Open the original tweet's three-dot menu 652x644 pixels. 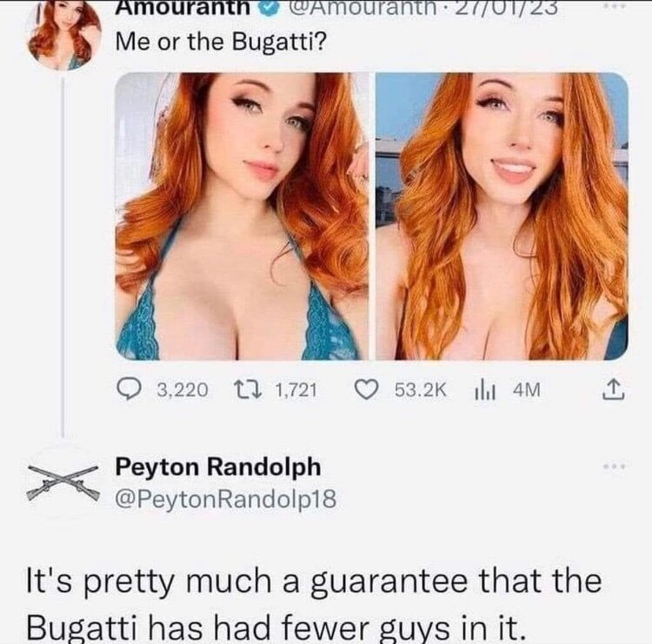click(615, 5)
